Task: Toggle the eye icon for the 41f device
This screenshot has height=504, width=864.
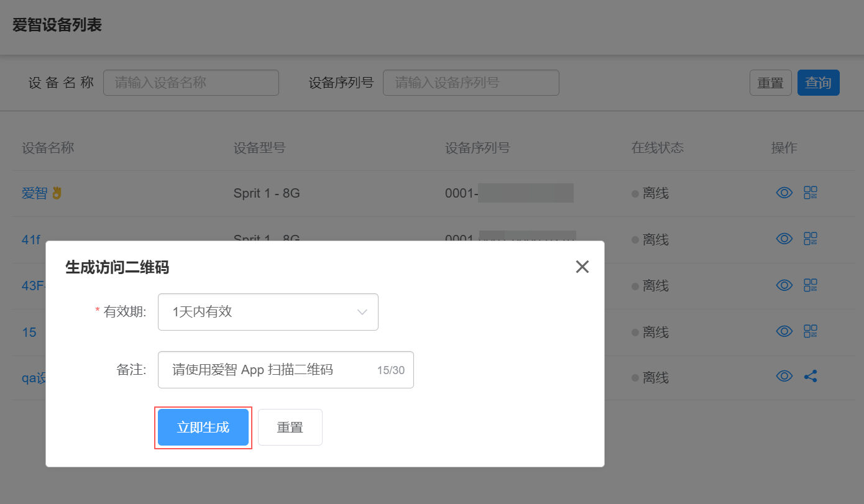Action: (x=784, y=239)
